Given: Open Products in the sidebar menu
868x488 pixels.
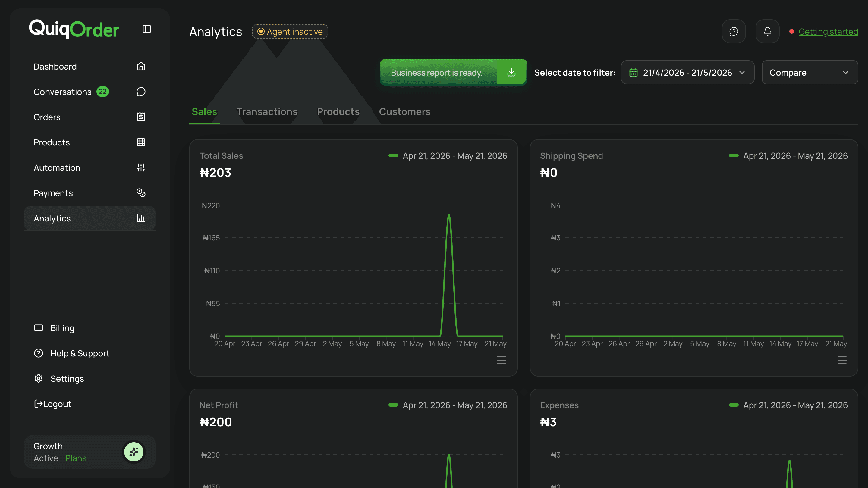Looking at the screenshot, I should click(90, 142).
